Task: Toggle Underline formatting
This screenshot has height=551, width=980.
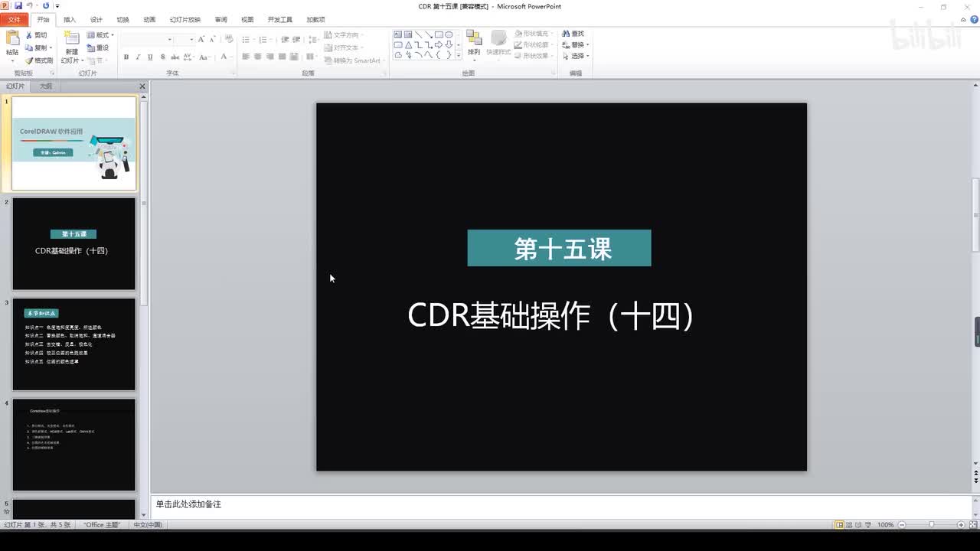Action: [x=150, y=57]
